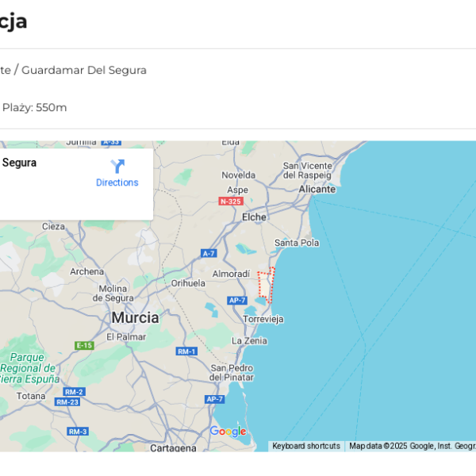Viewport: 476px width, 476px height.
Task: Click the San Pedro del Pinatar label
Action: [232, 373]
